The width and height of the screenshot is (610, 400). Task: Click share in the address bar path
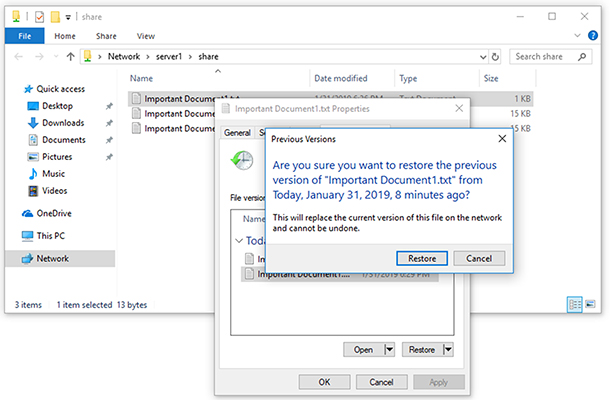(208, 56)
